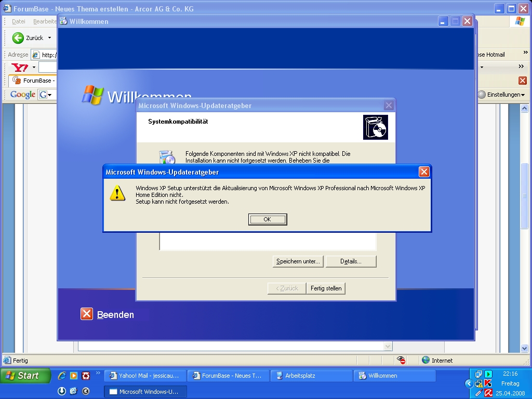Image resolution: width=532 pixels, height=399 pixels.
Task: Expand hidden tray icons arrow
Action: pos(469,384)
